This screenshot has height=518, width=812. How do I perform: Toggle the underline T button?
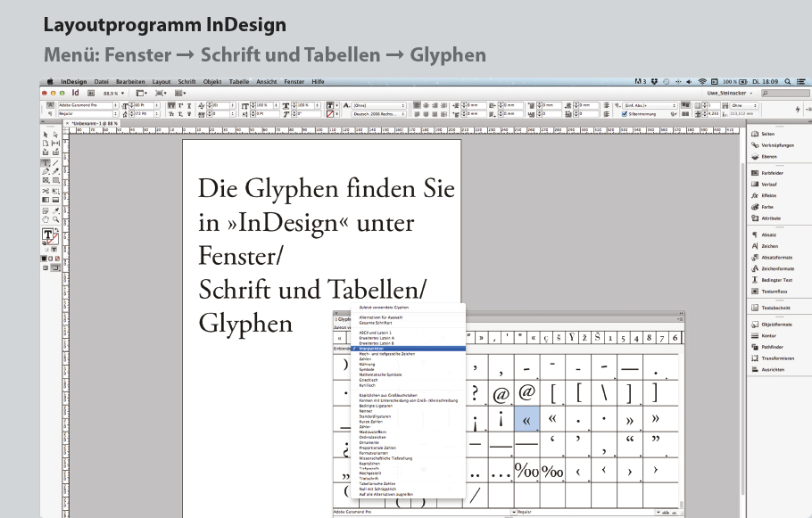(189, 105)
